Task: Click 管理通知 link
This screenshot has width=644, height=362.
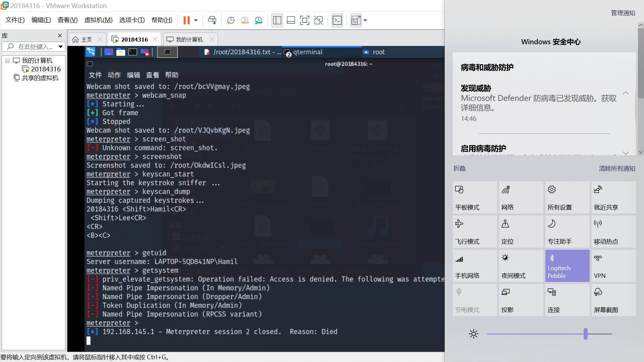Action: click(623, 13)
